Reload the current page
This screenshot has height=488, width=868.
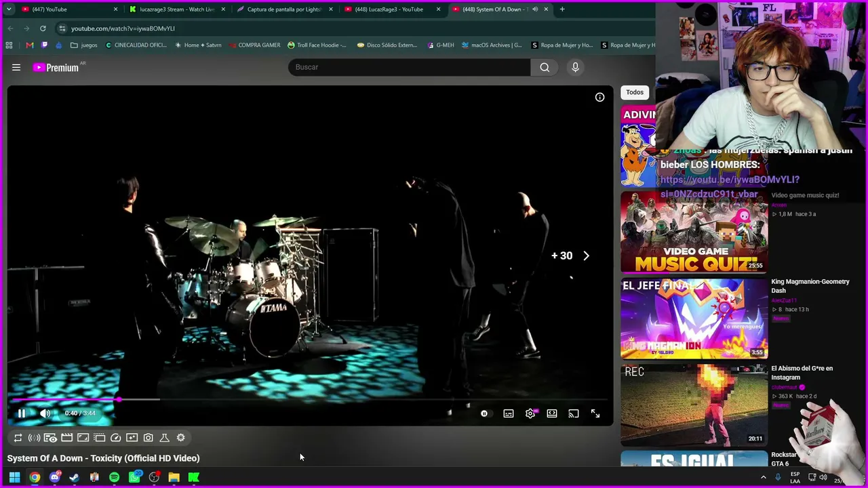click(43, 28)
